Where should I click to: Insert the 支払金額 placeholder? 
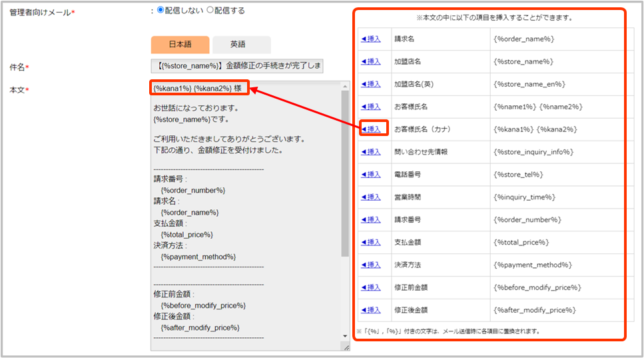371,243
